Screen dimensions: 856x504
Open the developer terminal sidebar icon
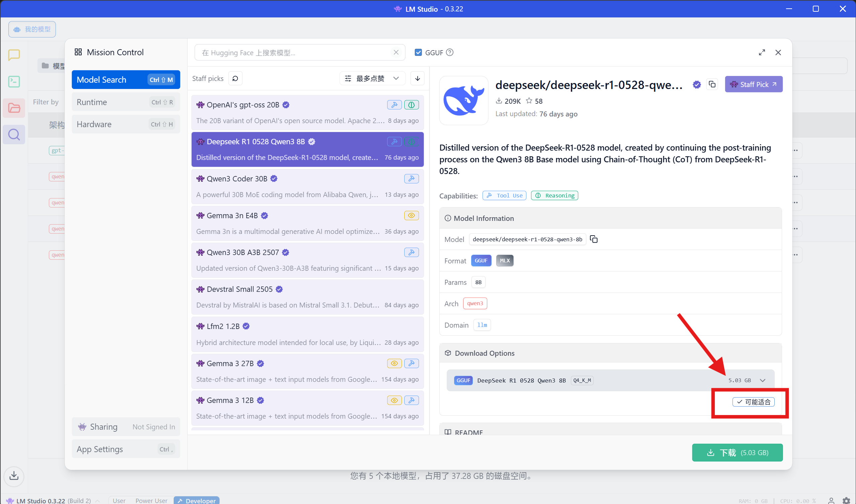click(x=14, y=82)
